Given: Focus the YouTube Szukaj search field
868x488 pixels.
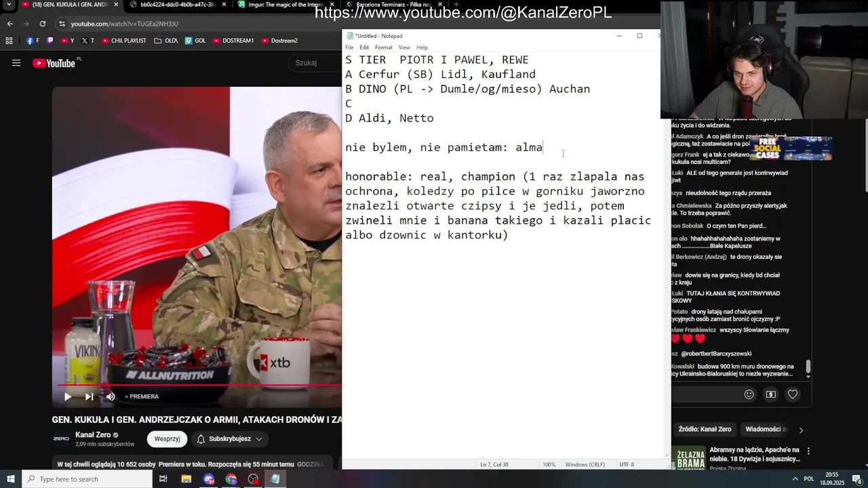Looking at the screenshot, I should 316,63.
